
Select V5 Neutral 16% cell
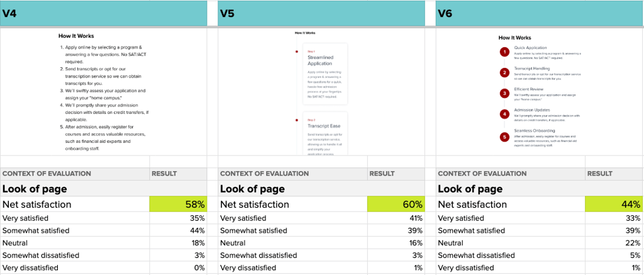(396, 243)
